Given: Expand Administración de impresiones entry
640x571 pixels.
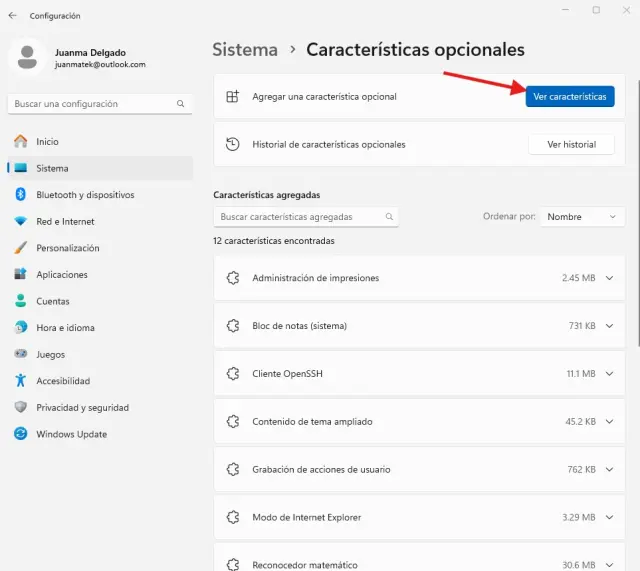Looking at the screenshot, I should point(610,278).
